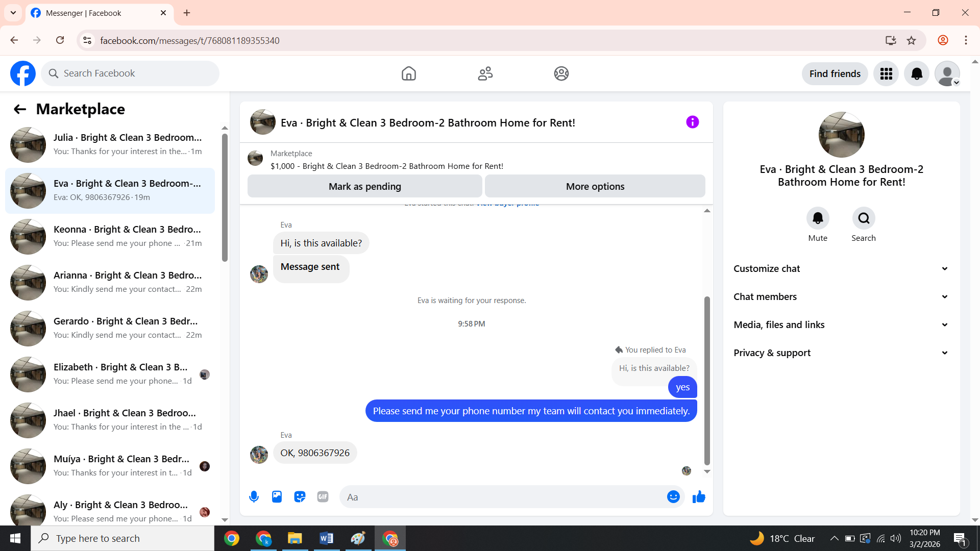Expand the Media, files and links section
980x551 pixels.
841,325
